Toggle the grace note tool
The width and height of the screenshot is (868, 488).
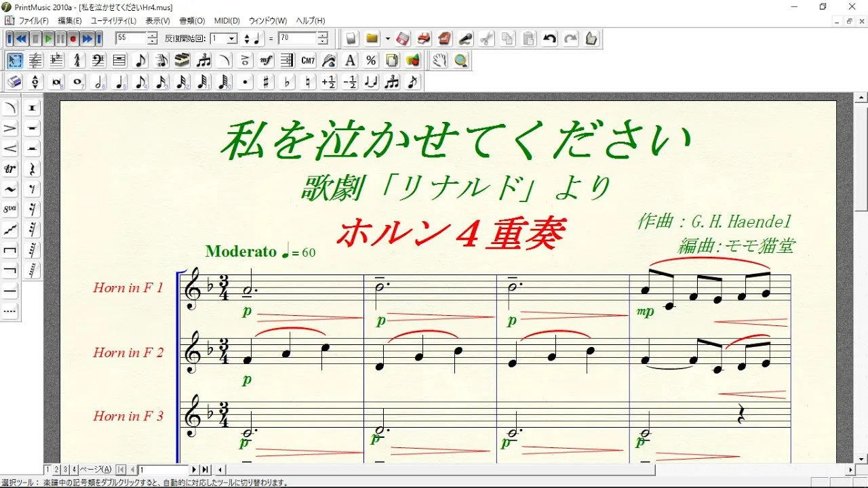click(x=414, y=82)
